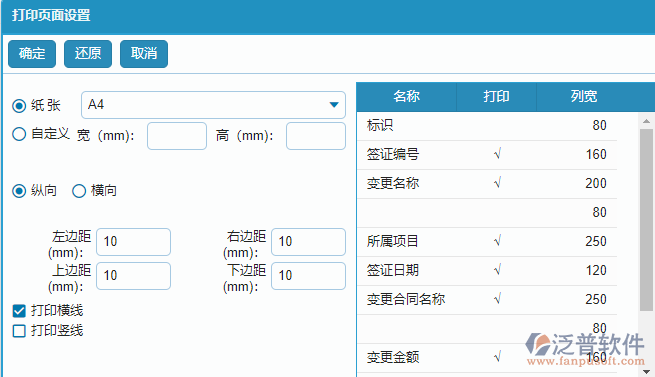Toggle print checkmark for 变更合同名称 row
655x377 pixels.
(497, 299)
